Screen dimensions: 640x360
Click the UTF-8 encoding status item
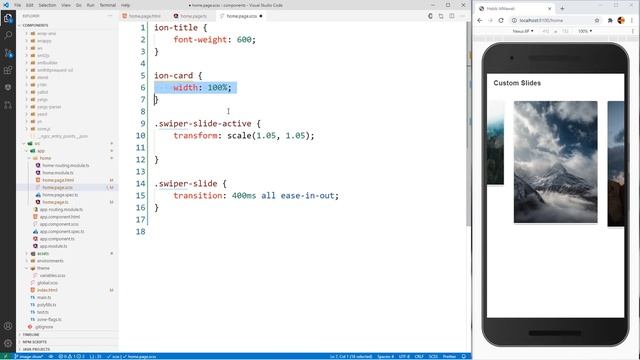pos(403,356)
